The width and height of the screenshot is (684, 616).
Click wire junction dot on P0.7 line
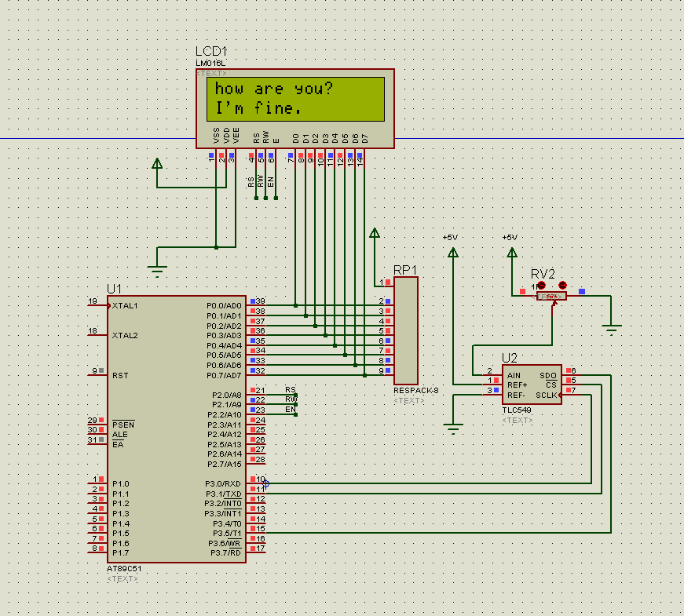point(364,375)
